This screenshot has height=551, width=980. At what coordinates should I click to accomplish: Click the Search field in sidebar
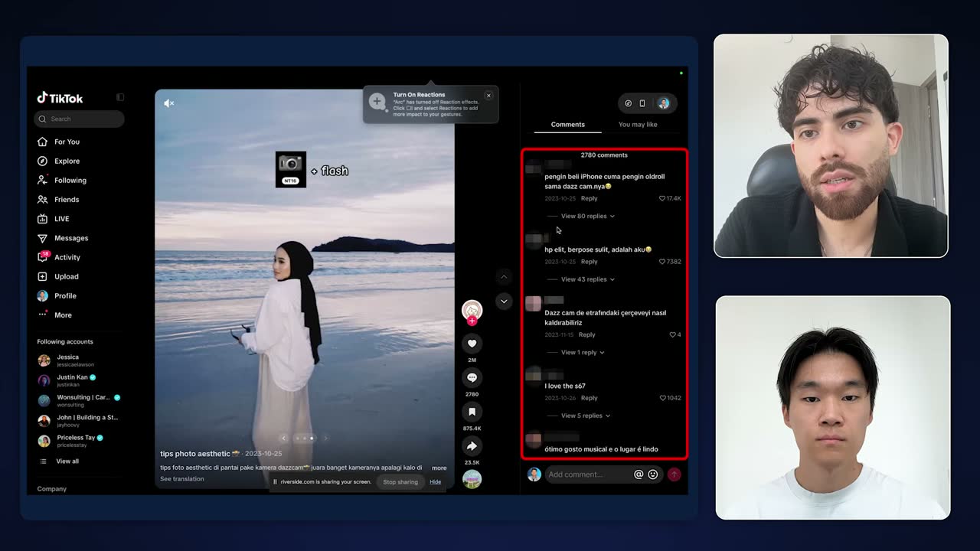click(79, 119)
